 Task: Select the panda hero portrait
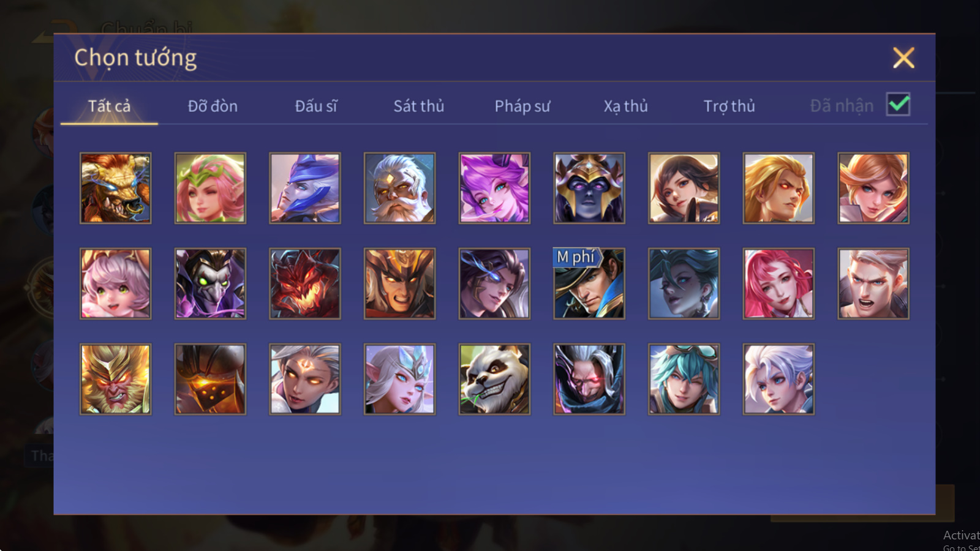[494, 379]
